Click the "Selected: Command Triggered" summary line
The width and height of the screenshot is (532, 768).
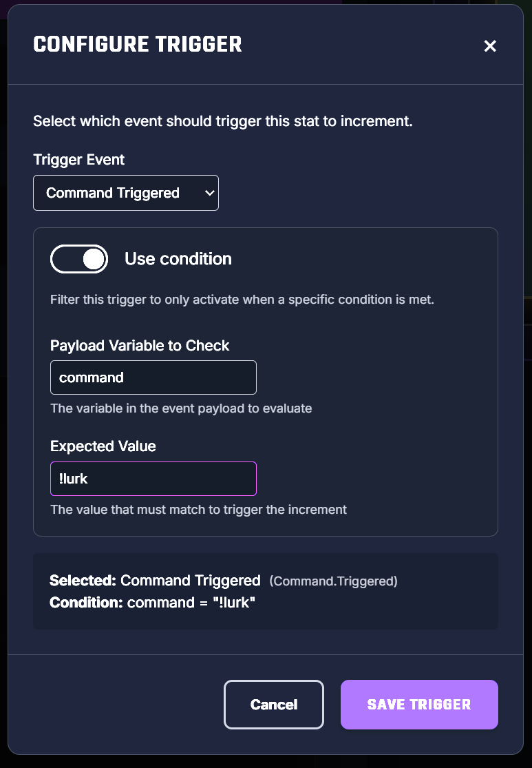coord(155,581)
